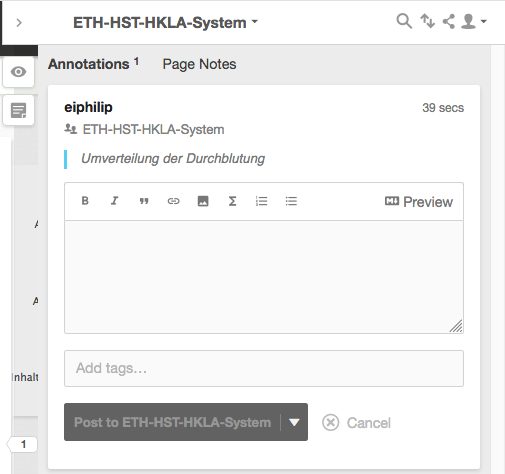Toggle highlights visibility with eye icon
505x474 pixels.
tap(18, 72)
